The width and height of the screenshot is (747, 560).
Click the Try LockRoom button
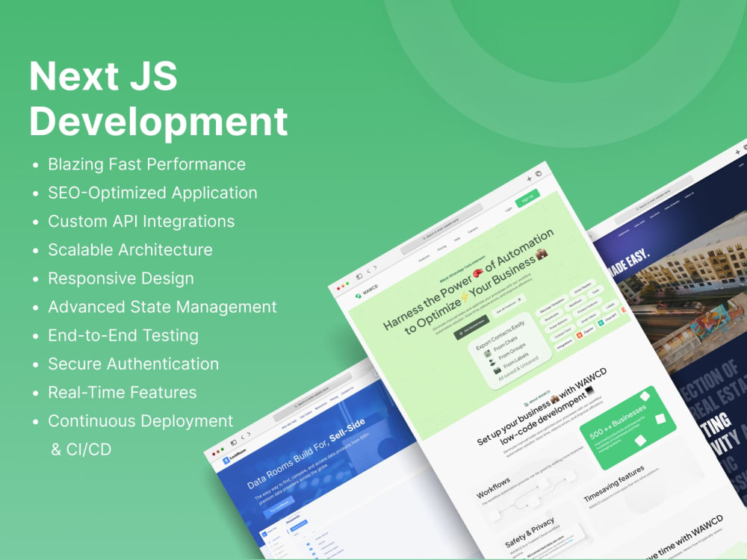pos(279,507)
